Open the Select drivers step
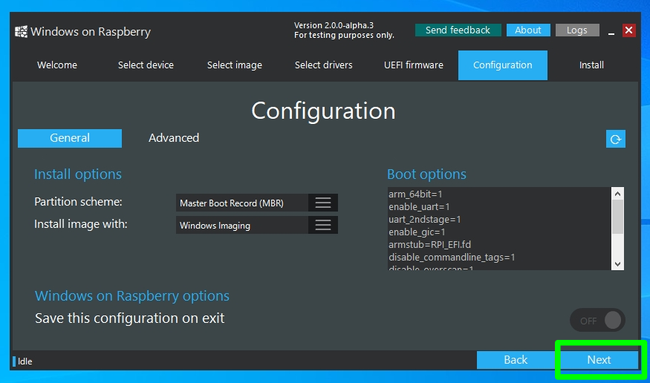650x383 pixels. (x=323, y=65)
